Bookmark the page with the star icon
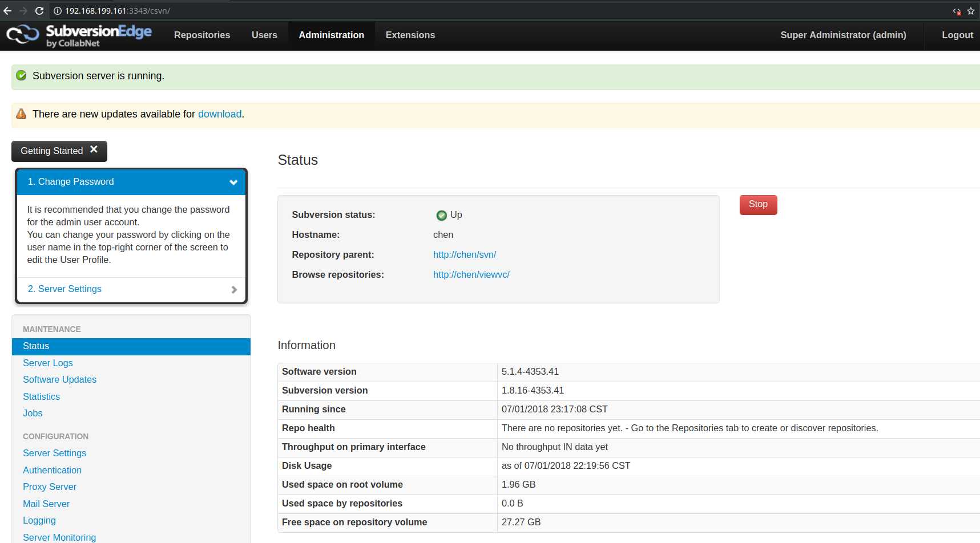Image resolution: width=980 pixels, height=543 pixels. click(x=971, y=11)
